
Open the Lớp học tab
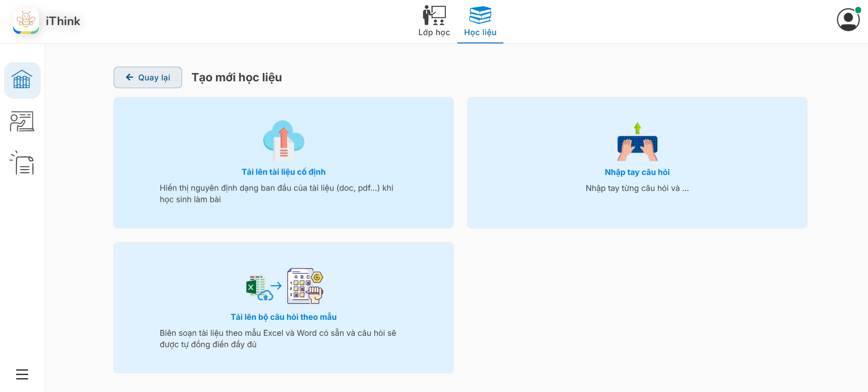434,21
